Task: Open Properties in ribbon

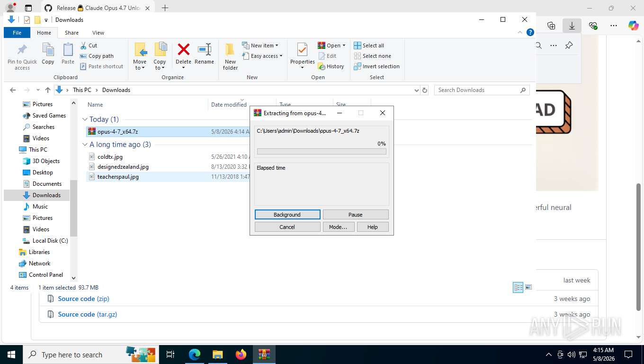Action: pos(302,55)
